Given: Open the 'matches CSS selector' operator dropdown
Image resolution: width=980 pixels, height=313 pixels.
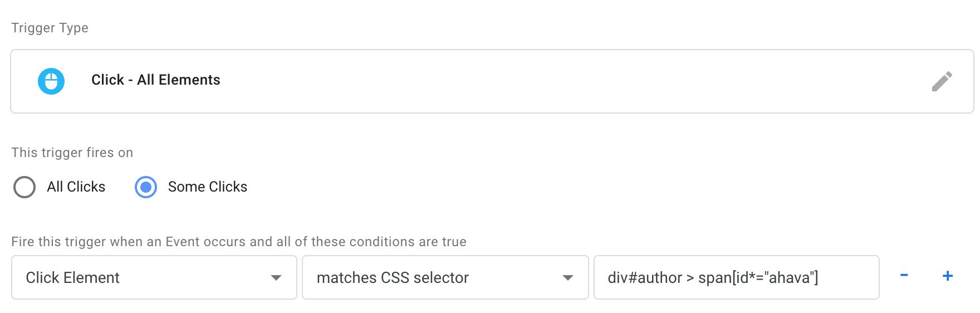Looking at the screenshot, I should 445,277.
